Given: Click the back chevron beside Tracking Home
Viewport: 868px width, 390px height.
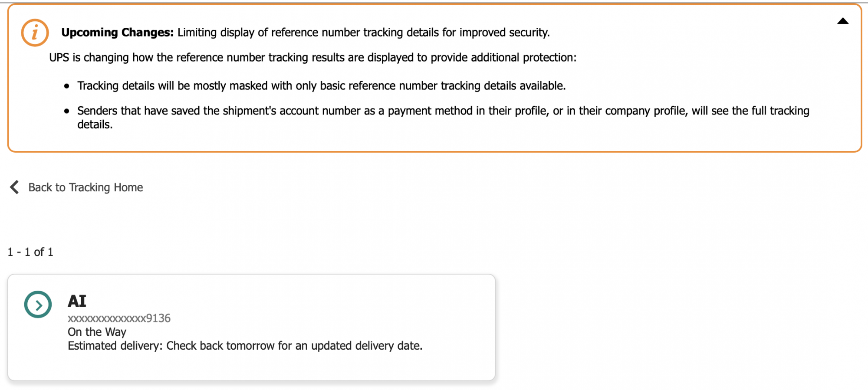Looking at the screenshot, I should [x=14, y=187].
